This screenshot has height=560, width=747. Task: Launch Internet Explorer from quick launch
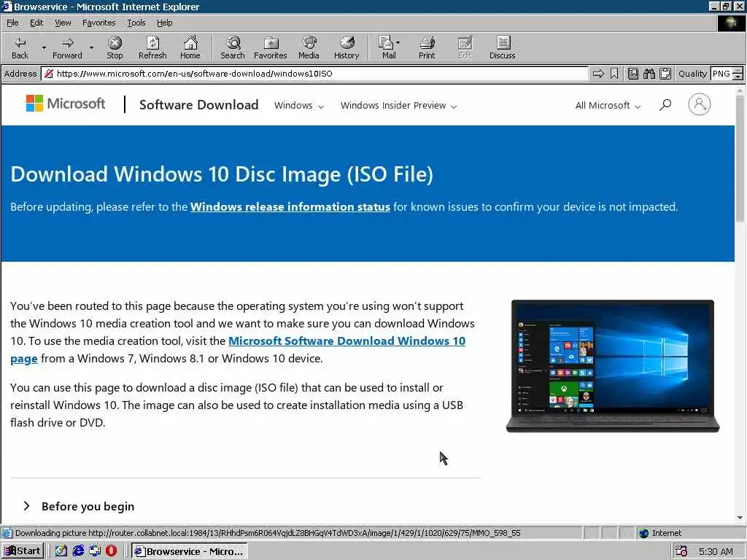click(x=78, y=551)
